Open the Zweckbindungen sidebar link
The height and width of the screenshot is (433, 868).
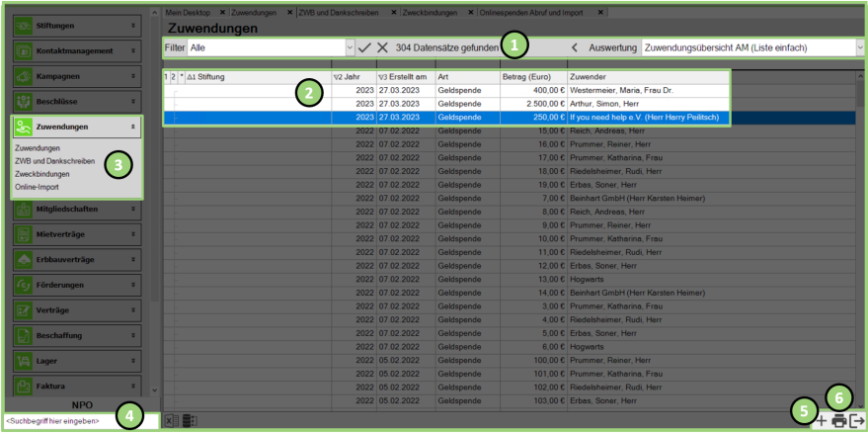42,173
